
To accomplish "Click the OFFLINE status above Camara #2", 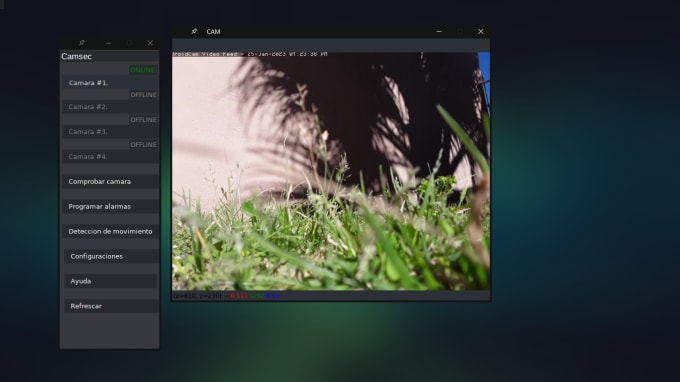I will coord(144,95).
